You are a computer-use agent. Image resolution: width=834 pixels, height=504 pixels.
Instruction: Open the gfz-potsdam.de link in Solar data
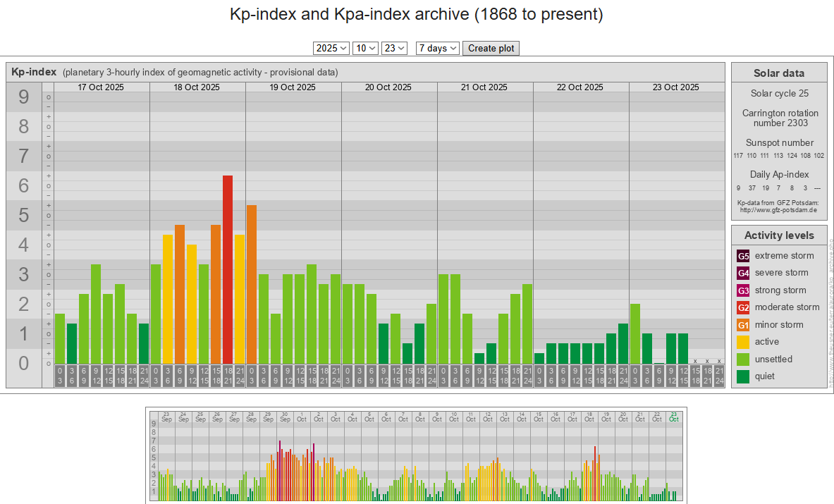point(778,210)
